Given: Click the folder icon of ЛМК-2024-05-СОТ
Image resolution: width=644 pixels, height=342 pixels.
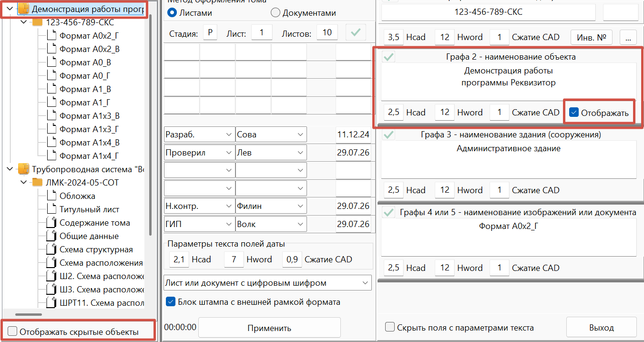Looking at the screenshot, I should [37, 183].
